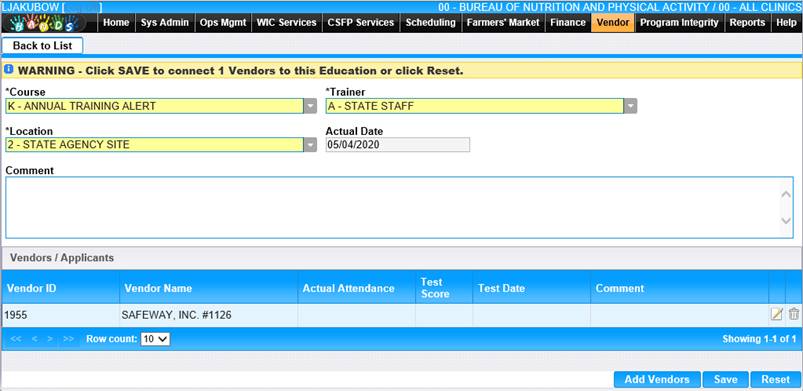Click the Showing 1-1 of 1 text
This screenshot has height=391, width=803.
tap(759, 339)
